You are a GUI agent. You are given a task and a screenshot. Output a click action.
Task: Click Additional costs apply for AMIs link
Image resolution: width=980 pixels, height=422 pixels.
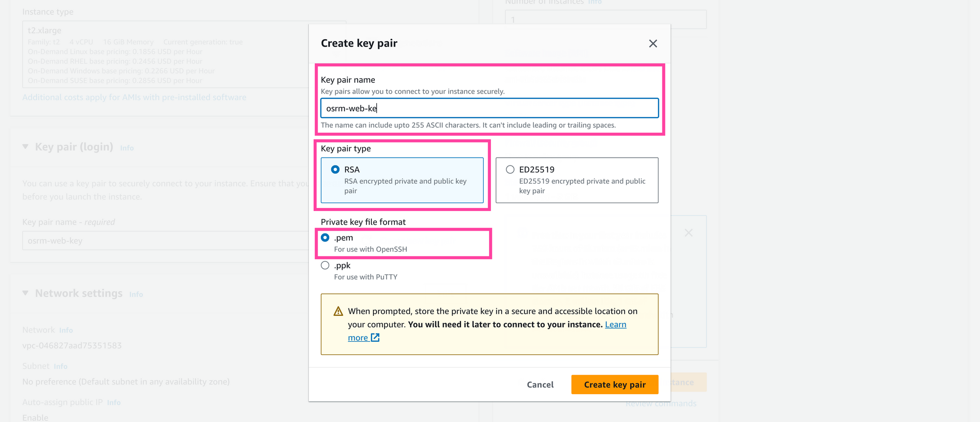point(134,97)
